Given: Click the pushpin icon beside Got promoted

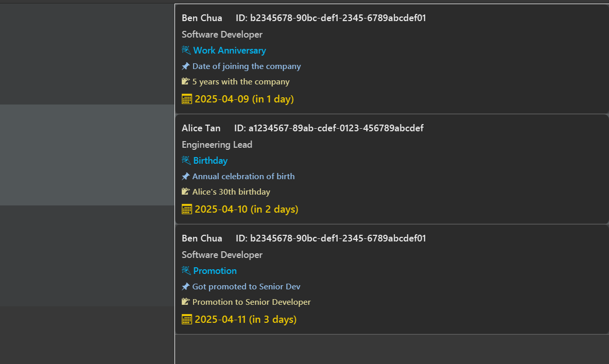Looking at the screenshot, I should 186,286.
